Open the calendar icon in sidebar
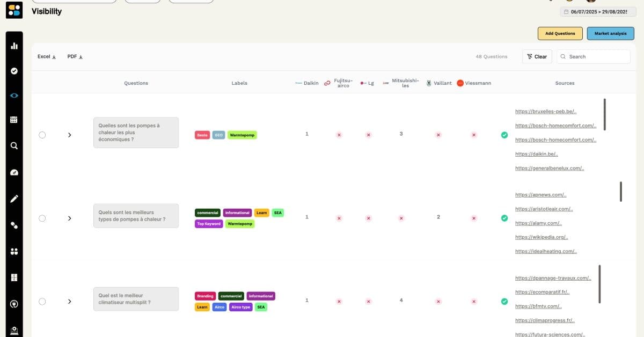Image resolution: width=644 pixels, height=337 pixels. [14, 120]
